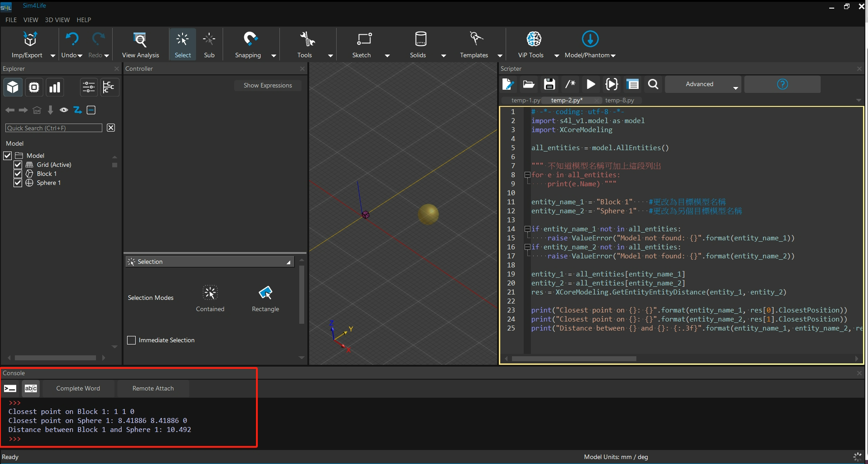Uncheck the Sphere 1 visibility checkbox
The image size is (868, 464).
coord(18,183)
